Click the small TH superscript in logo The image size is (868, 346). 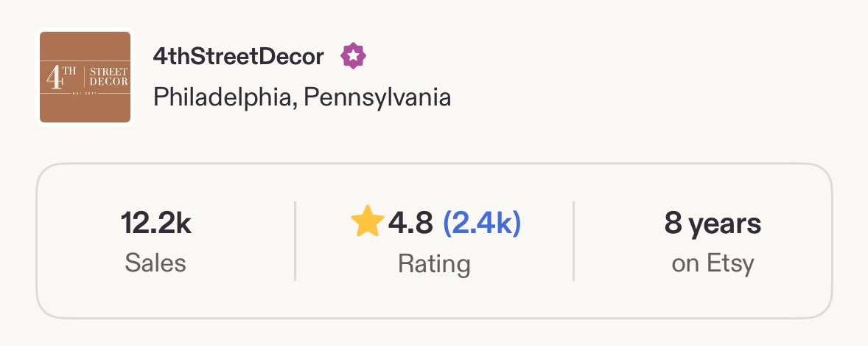pyautogui.click(x=71, y=72)
